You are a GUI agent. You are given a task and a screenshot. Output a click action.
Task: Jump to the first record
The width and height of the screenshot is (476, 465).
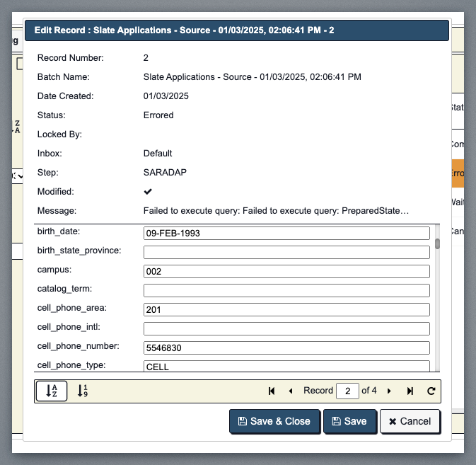coord(272,391)
